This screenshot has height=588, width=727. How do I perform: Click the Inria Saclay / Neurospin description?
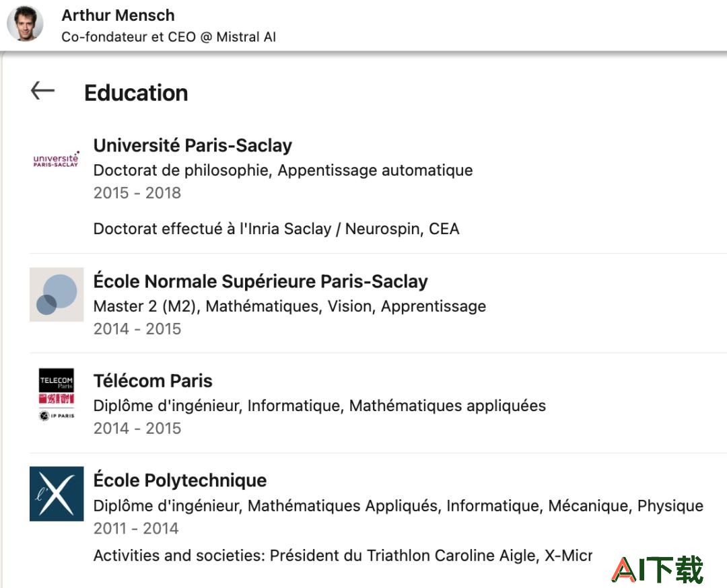tap(277, 229)
